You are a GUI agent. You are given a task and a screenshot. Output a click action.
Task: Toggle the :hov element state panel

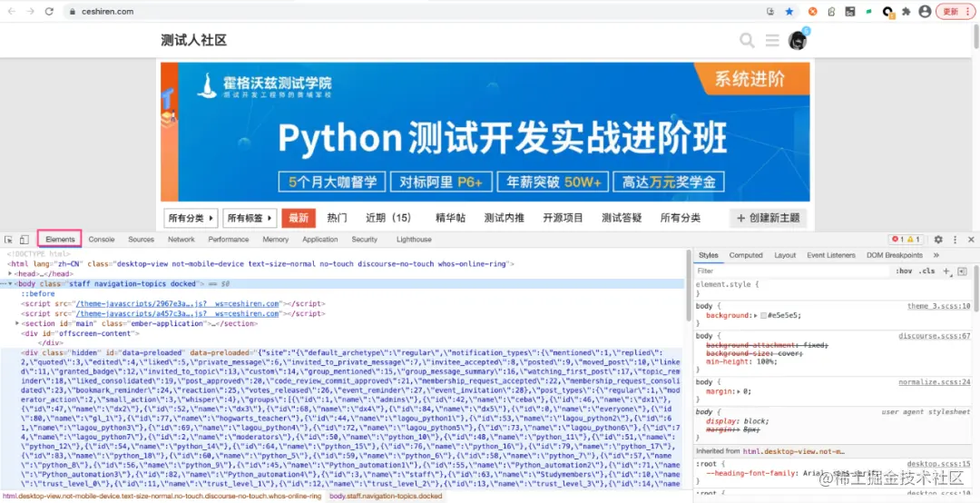(x=904, y=271)
